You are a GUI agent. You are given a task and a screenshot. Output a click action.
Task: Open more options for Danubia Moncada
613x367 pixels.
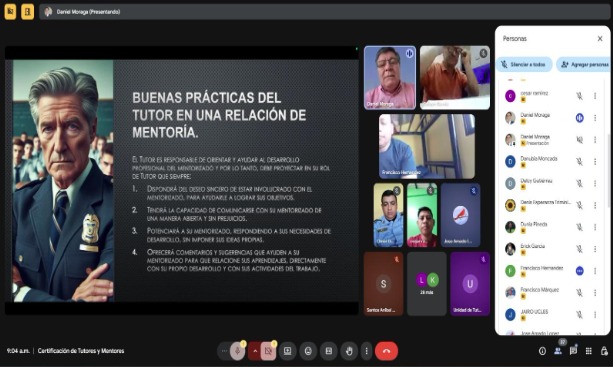(x=595, y=161)
